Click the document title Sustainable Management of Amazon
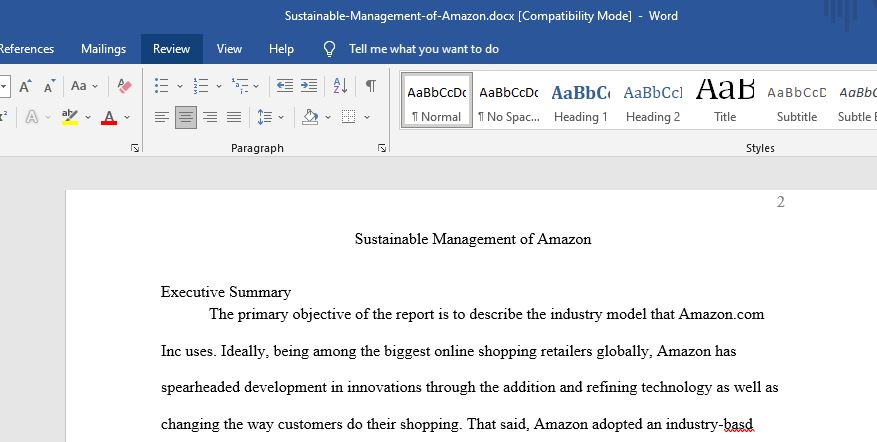 [x=473, y=239]
